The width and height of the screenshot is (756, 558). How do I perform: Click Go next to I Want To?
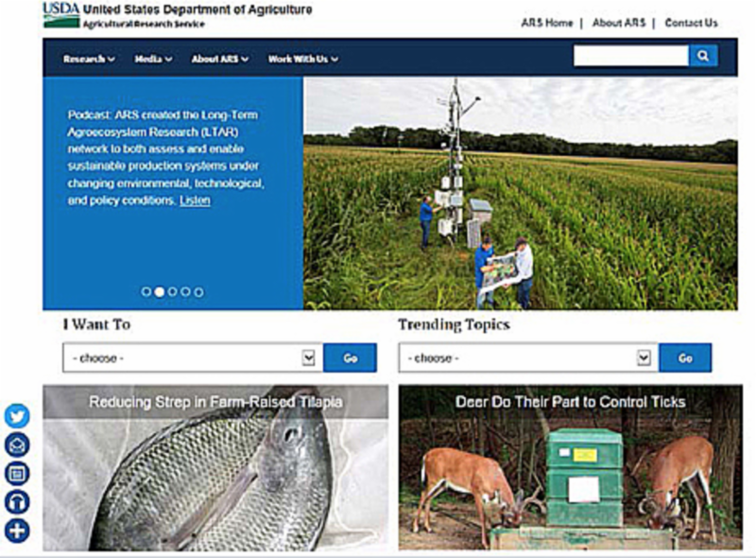tap(350, 357)
